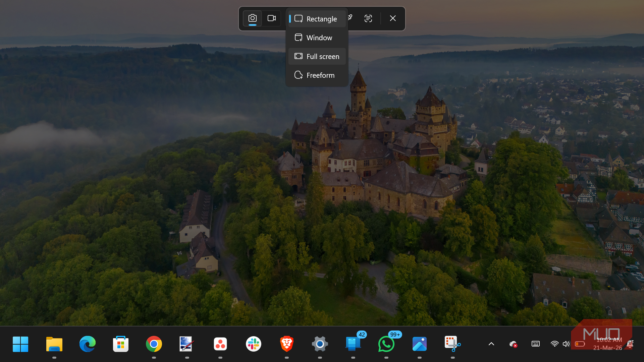Open the Windows Start menu
This screenshot has height=362, width=644.
pos(20,344)
